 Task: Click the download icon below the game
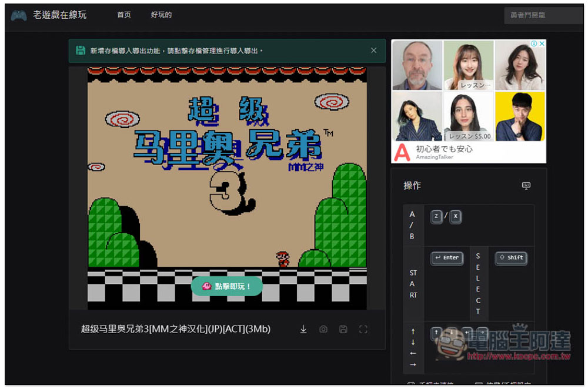click(x=303, y=329)
